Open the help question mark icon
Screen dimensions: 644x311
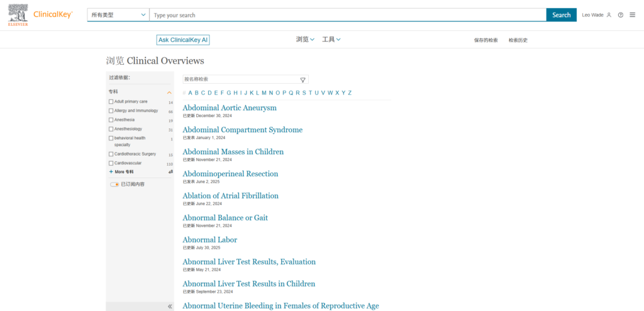coord(621,15)
